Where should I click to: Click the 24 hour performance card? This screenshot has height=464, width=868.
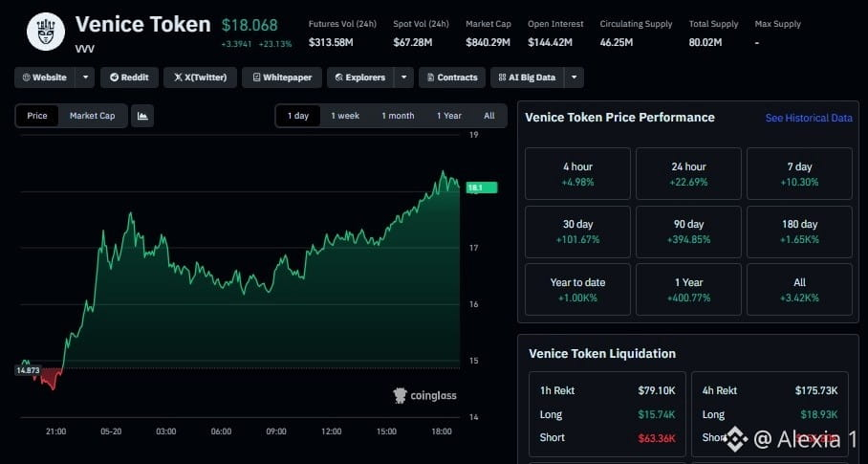(688, 174)
